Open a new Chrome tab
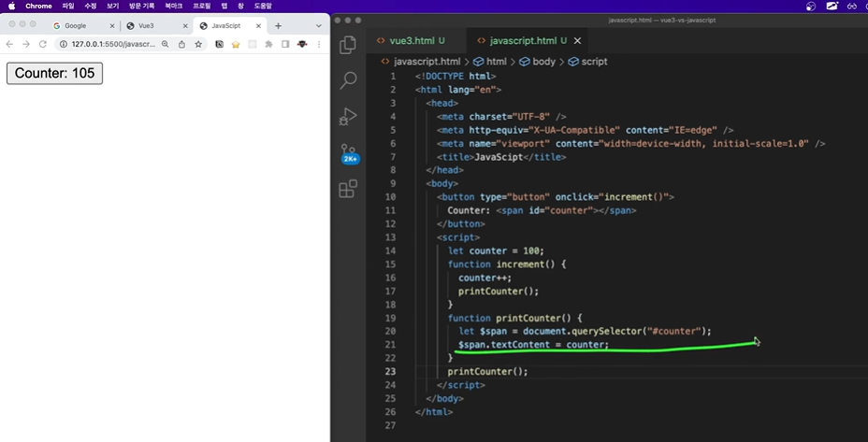This screenshot has height=442, width=868. (279, 26)
